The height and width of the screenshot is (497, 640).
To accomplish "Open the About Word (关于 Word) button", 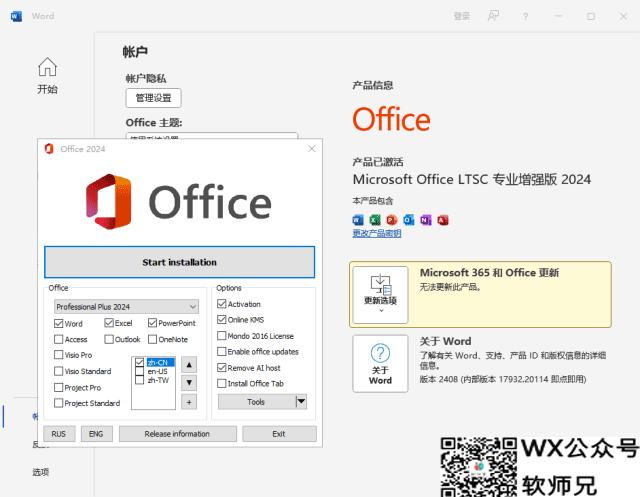I will point(380,364).
